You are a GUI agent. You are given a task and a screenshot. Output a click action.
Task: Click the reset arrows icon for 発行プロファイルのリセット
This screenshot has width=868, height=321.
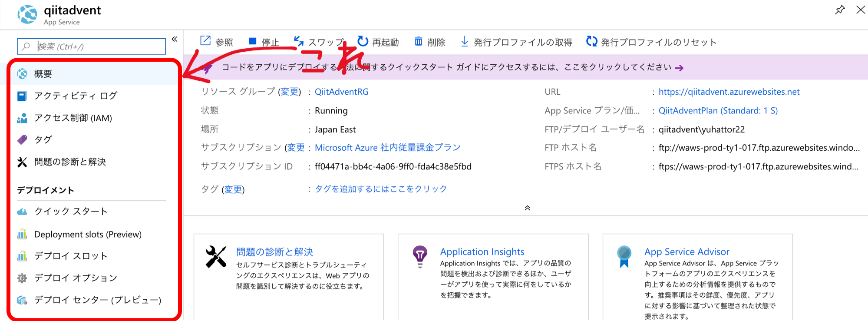pos(591,41)
